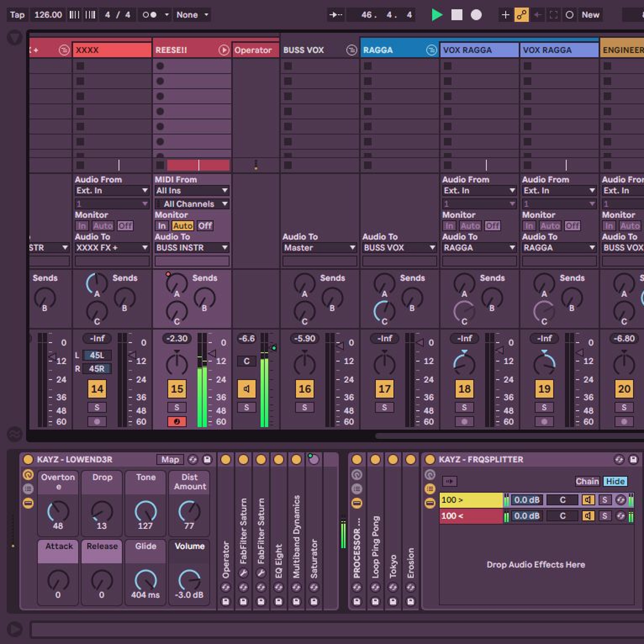
Task: Expand the quantization None dropdown
Action: pos(192,15)
